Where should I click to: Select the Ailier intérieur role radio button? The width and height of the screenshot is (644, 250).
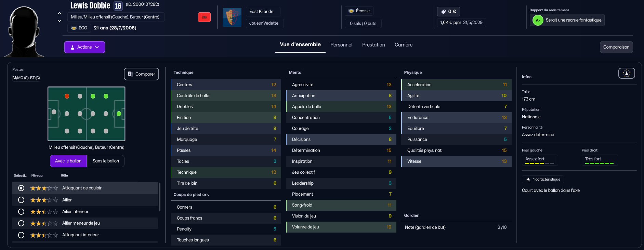[x=21, y=212]
